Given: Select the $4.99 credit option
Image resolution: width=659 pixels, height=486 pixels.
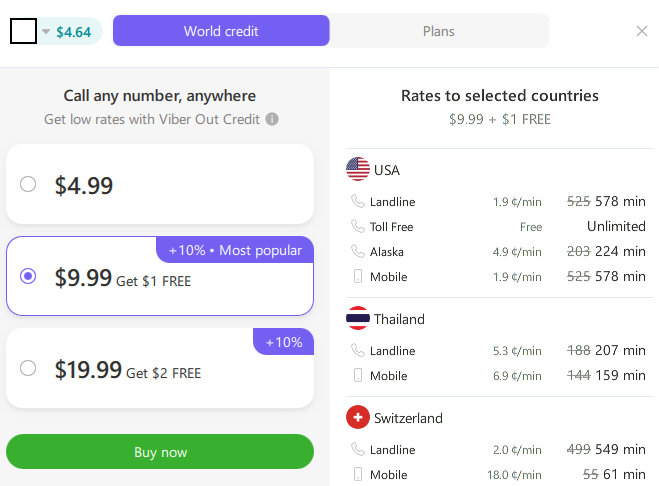Looking at the screenshot, I should point(28,184).
